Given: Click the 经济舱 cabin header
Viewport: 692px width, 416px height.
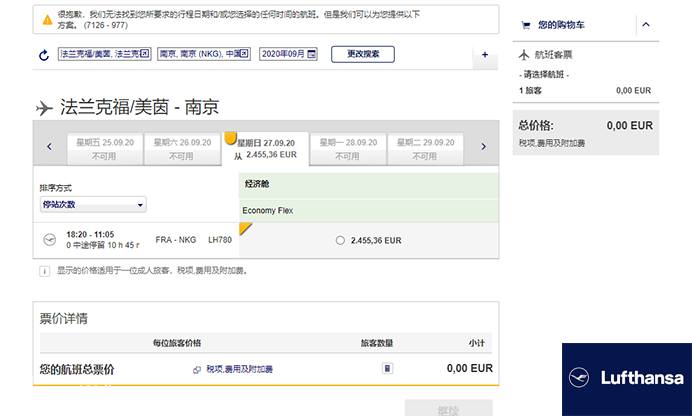Looking at the screenshot, I should click(369, 185).
